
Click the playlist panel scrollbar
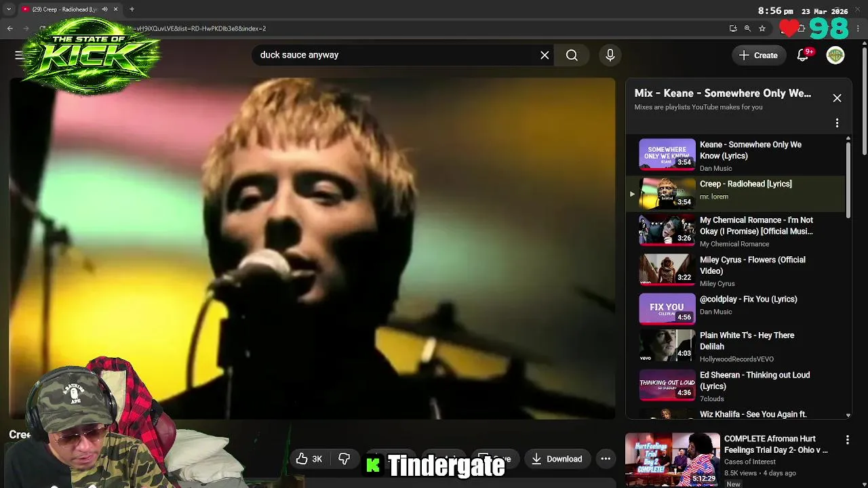pyautogui.click(x=848, y=180)
